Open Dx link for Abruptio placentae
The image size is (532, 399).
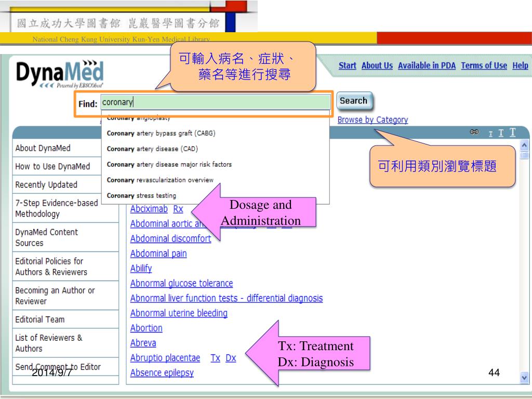click(231, 358)
